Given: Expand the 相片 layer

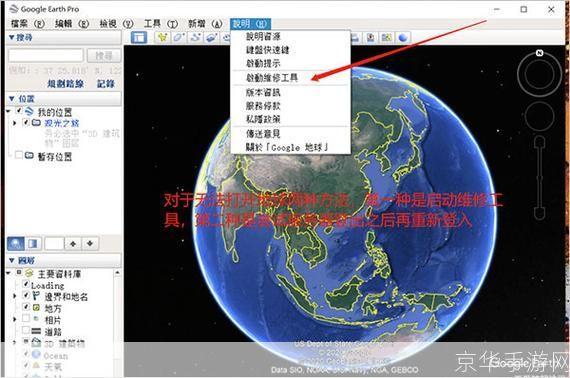Looking at the screenshot, I should [15, 319].
